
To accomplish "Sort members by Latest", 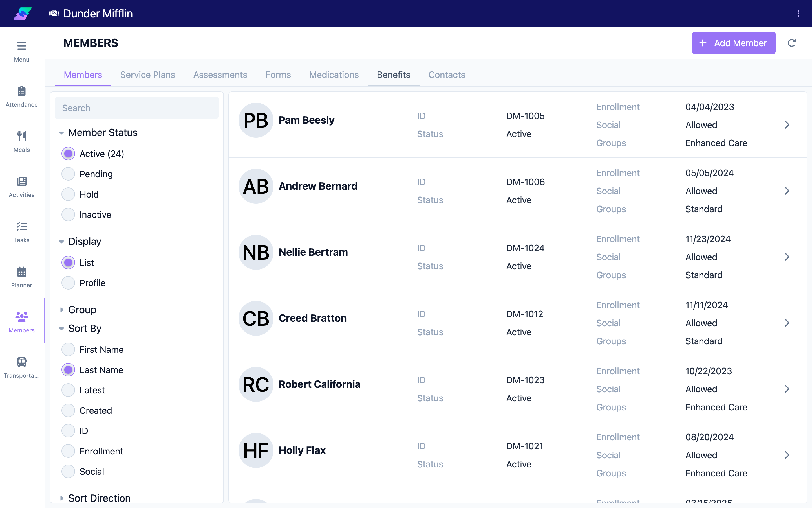I will (68, 390).
